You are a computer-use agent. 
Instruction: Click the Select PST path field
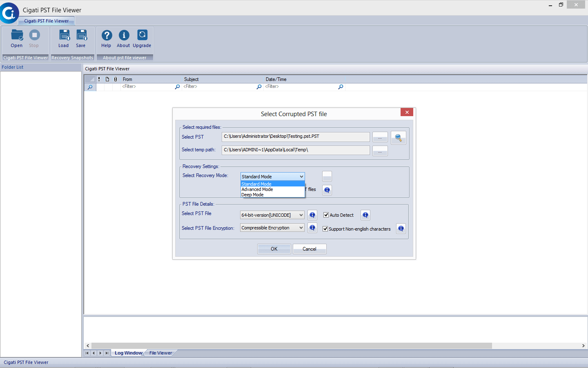tap(296, 137)
